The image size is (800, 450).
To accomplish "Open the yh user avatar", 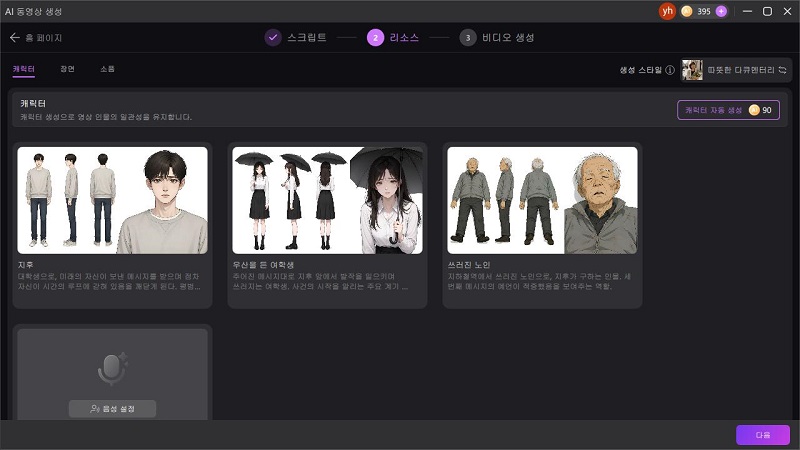I will (x=667, y=11).
